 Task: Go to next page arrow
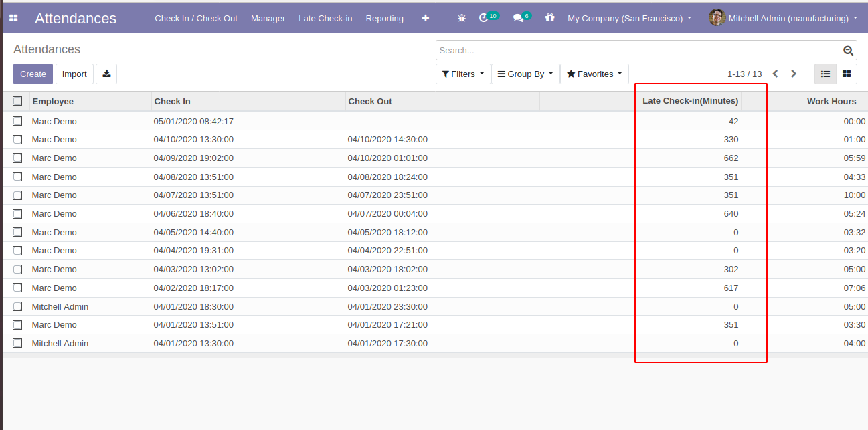(794, 74)
